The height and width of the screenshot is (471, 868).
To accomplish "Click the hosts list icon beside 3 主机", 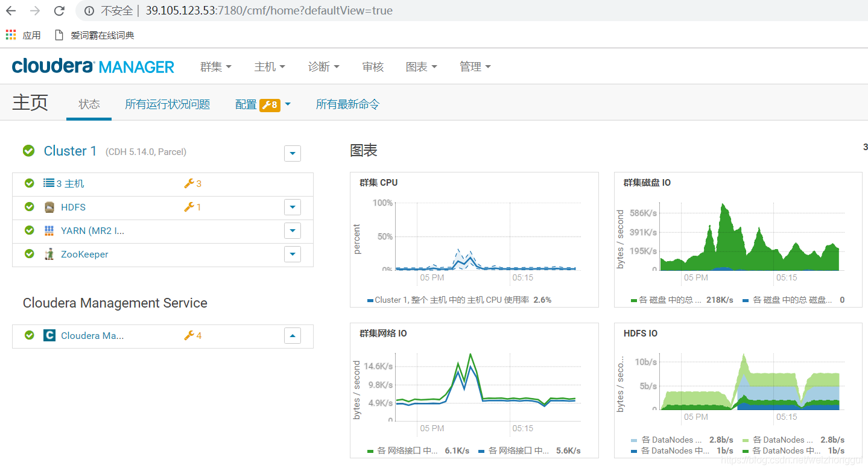I will point(49,183).
